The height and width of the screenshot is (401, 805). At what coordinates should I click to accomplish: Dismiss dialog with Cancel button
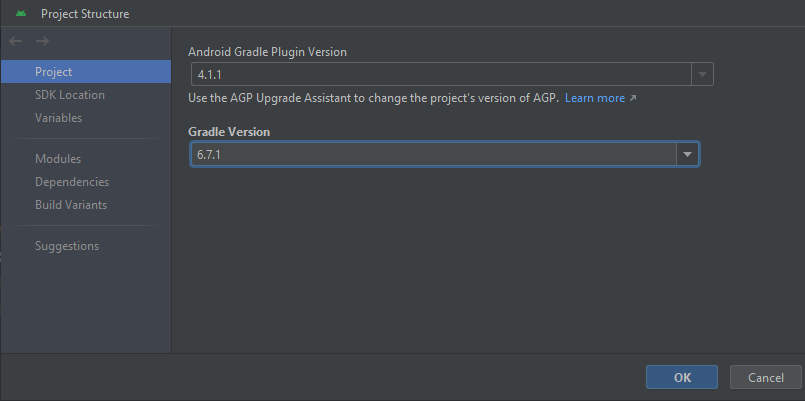(765, 377)
